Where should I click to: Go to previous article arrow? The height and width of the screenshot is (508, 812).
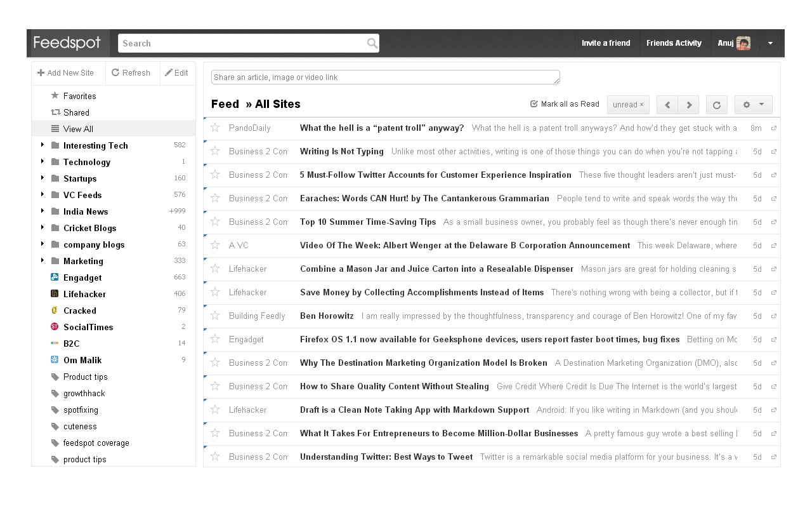667,105
